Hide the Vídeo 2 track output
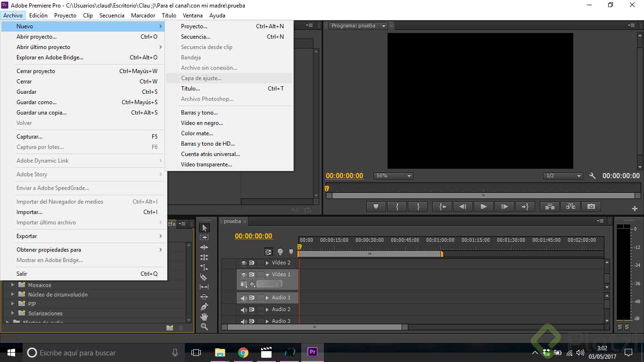 (244, 263)
